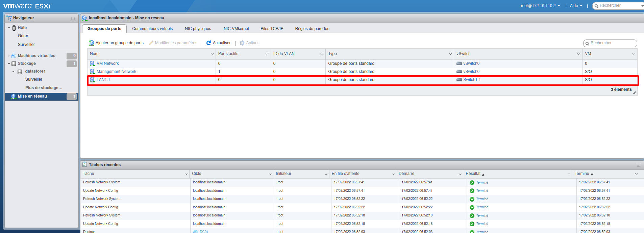Select Plus de stockage in navigator
Screen dimensions: 644x233
pyautogui.click(x=44, y=88)
